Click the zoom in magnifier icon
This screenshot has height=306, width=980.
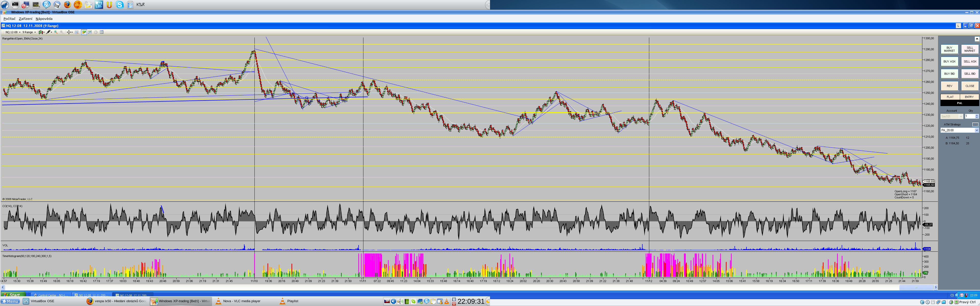[x=56, y=32]
